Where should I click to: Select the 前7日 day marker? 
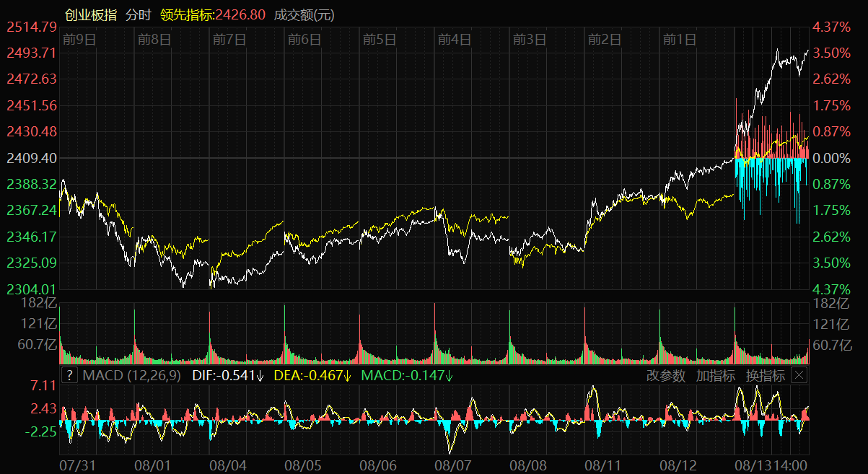pyautogui.click(x=229, y=40)
